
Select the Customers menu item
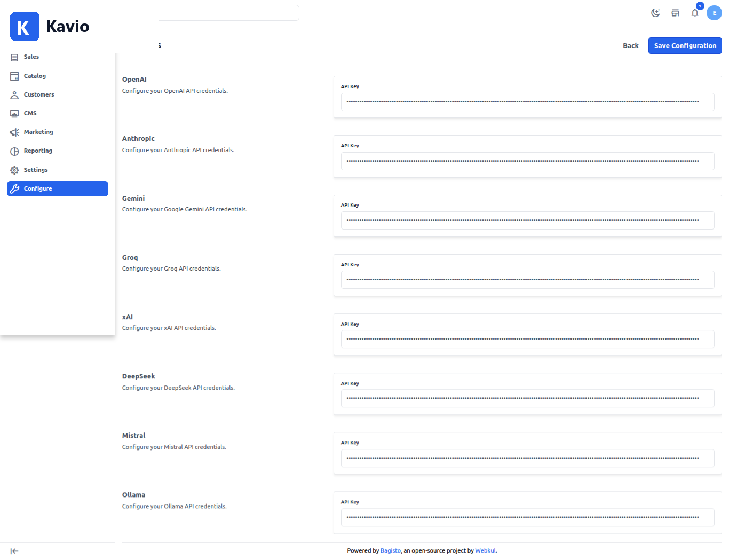coord(58,94)
